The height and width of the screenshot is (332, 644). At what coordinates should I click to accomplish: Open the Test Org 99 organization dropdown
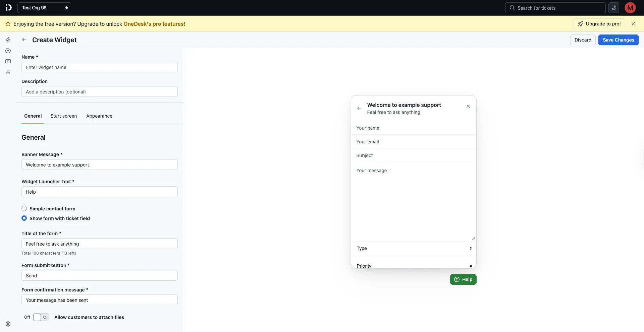coord(44,7)
